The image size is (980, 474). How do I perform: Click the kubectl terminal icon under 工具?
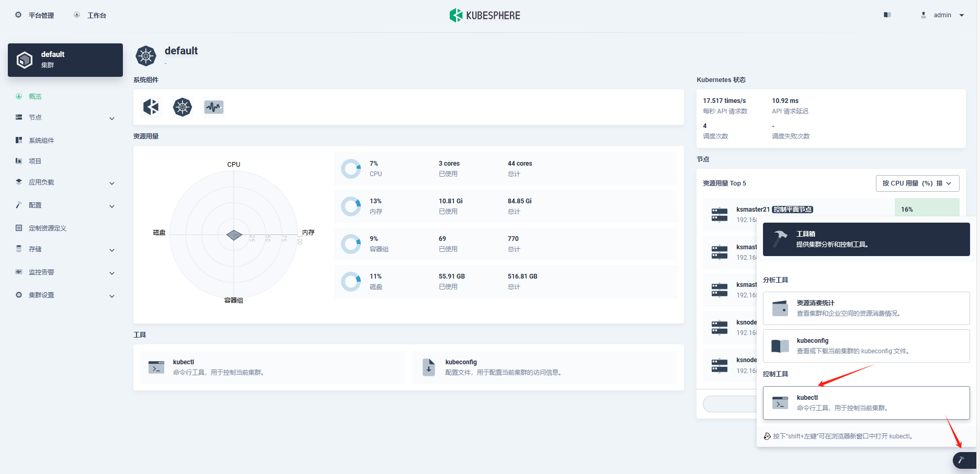tap(156, 367)
